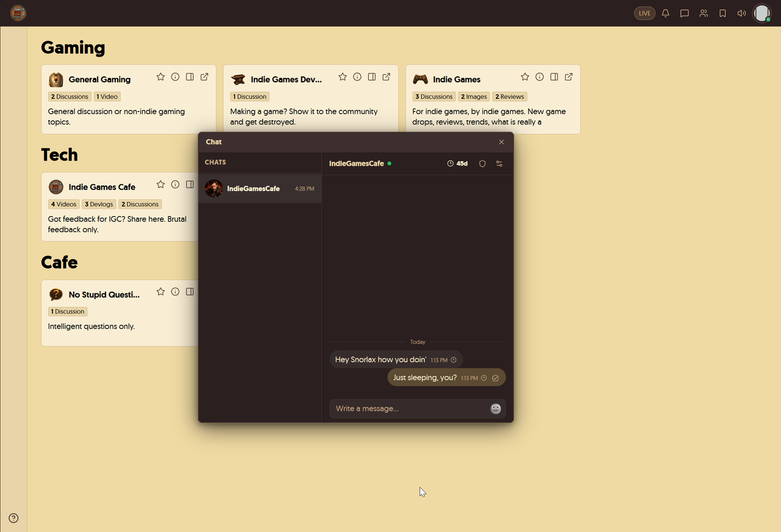Click read-receipt check icon on sent message
Screen dimensions: 781x532
[495, 378]
